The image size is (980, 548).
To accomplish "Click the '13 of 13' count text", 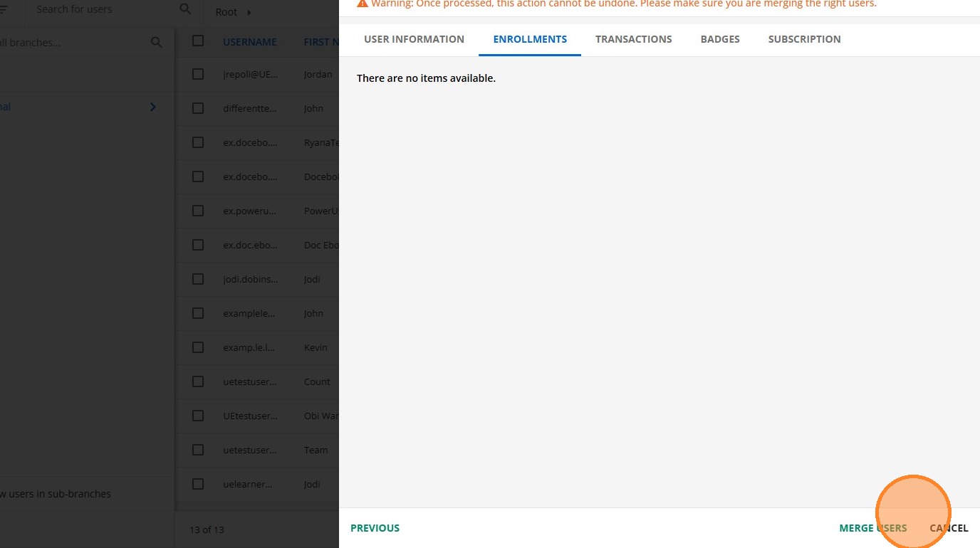I will click(207, 529).
